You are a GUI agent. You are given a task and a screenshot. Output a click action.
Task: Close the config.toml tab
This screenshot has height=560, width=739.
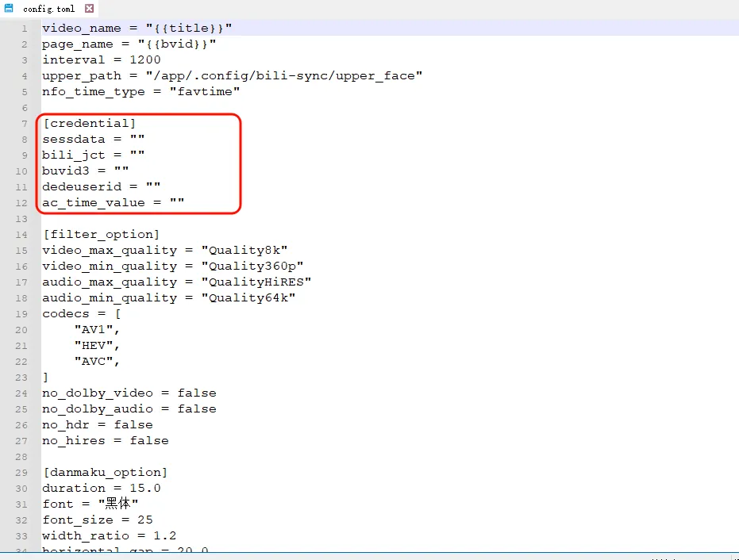[x=89, y=9]
